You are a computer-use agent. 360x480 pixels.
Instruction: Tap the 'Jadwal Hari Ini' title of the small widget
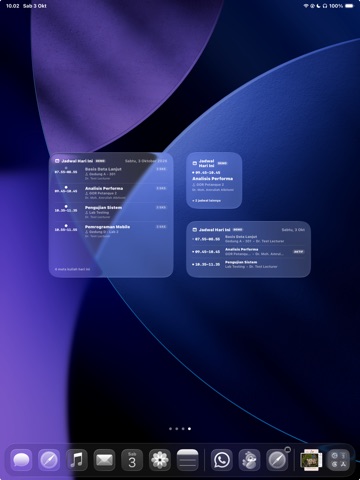click(x=206, y=163)
